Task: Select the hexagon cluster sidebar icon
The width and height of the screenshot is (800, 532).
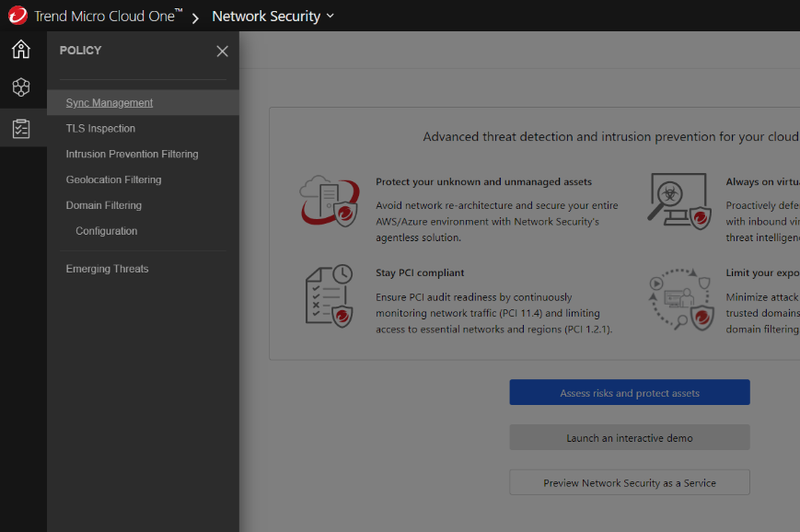Action: [x=21, y=88]
